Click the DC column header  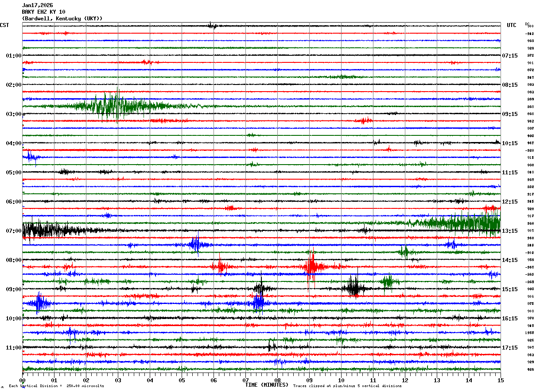[x=527, y=24]
